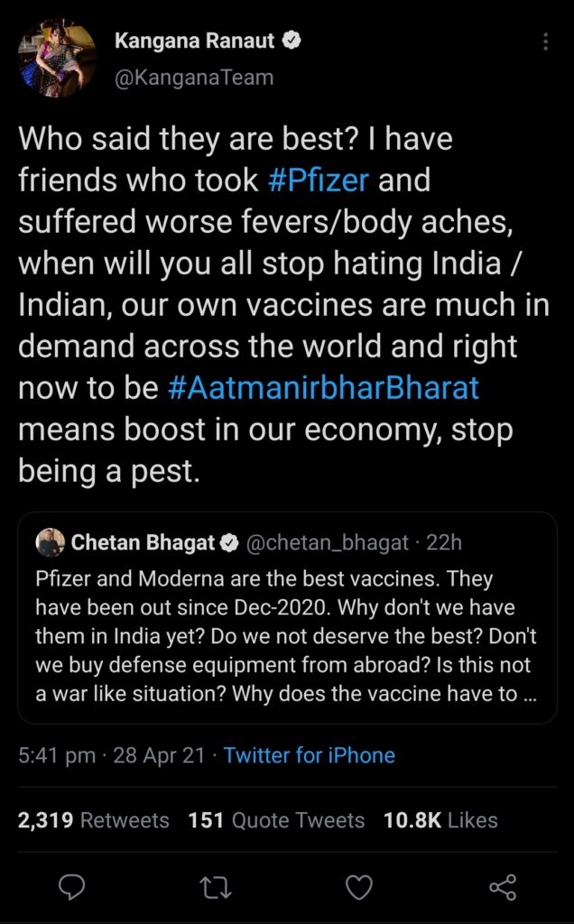The height and width of the screenshot is (924, 574).
Task: Click Kangana Ranaut's verified badge
Action: pyautogui.click(x=292, y=40)
